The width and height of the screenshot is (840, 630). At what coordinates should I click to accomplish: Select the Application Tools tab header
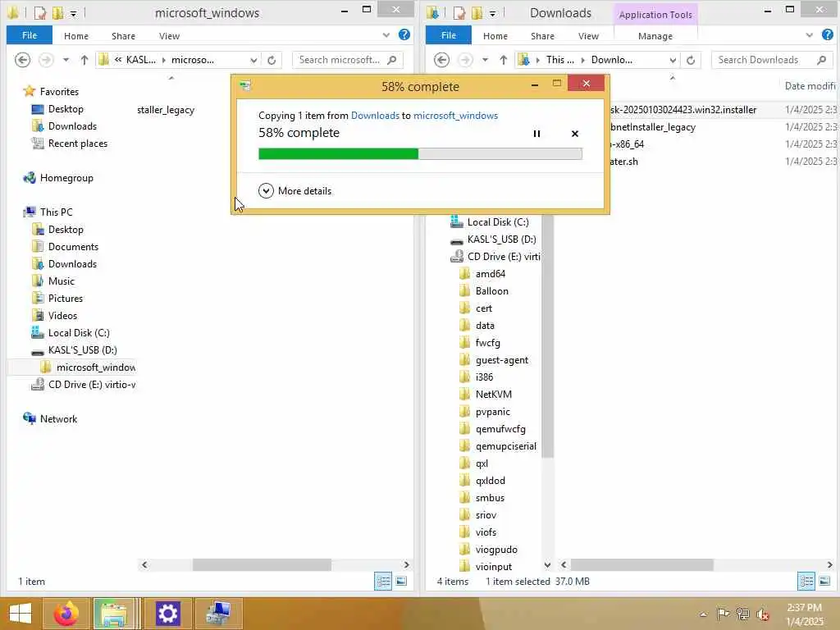655,15
